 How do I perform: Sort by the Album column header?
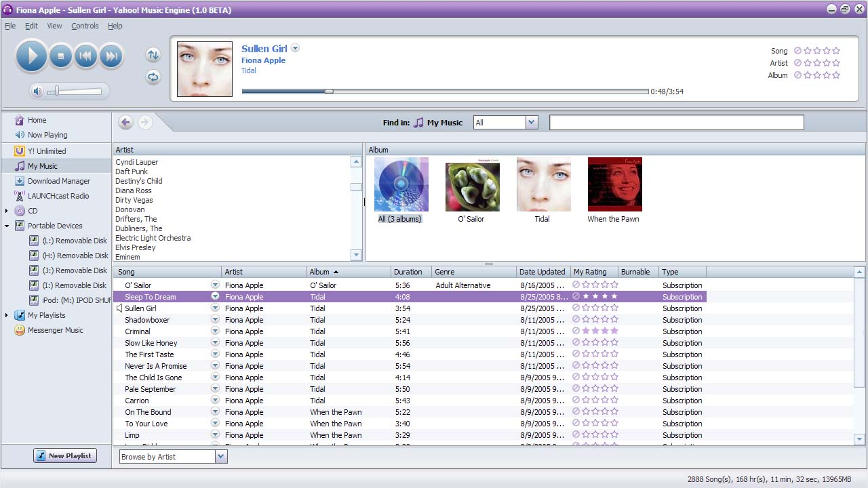[349, 272]
